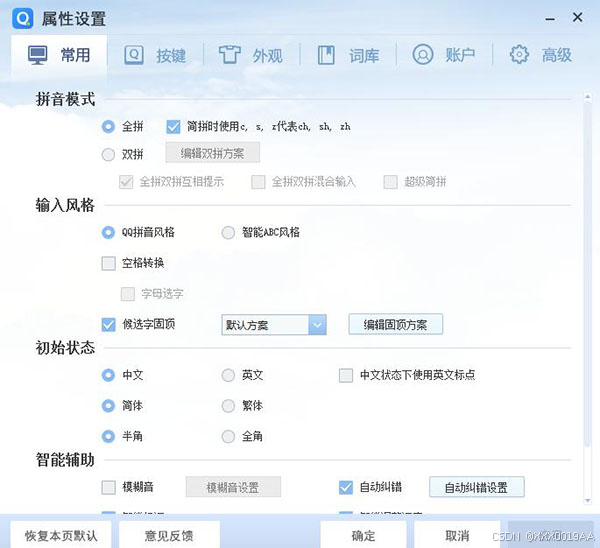This screenshot has height=548, width=600.
Task: Open 自动纠错设置 button
Action: pyautogui.click(x=477, y=487)
